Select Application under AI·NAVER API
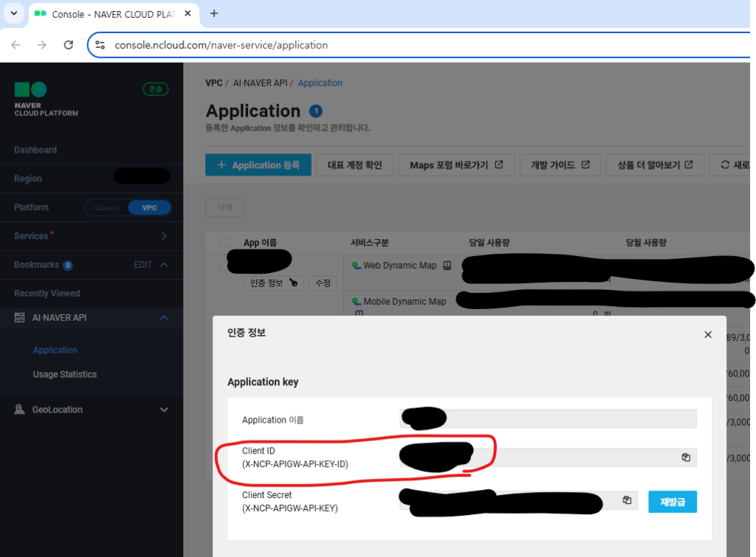 pyautogui.click(x=55, y=350)
